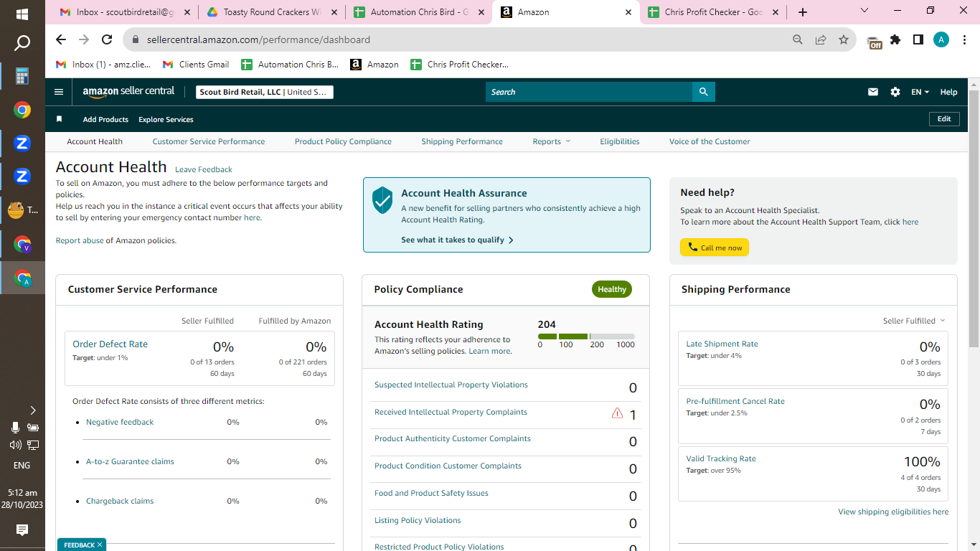Viewport: 980px width, 551px height.
Task: Click the site lock icon in the address bar
Action: tap(134, 40)
